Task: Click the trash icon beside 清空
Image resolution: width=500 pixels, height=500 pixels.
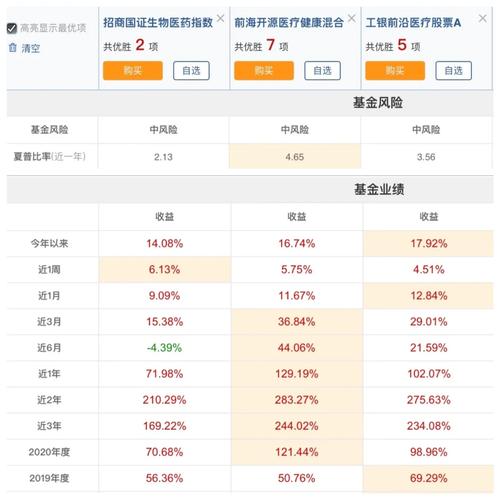Action: [12, 48]
